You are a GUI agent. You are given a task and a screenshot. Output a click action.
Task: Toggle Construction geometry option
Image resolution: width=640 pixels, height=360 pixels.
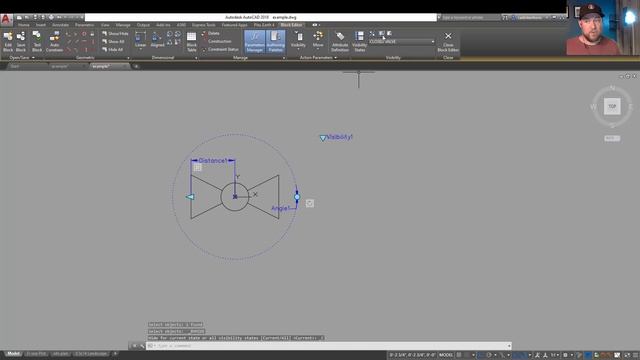point(217,41)
